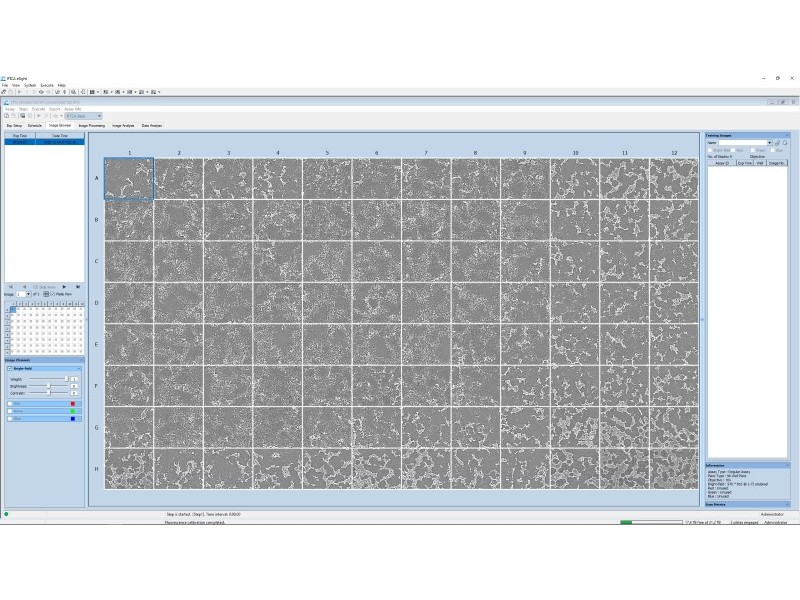Open the View menu
Screen dimensions: 800x600
[16, 85]
